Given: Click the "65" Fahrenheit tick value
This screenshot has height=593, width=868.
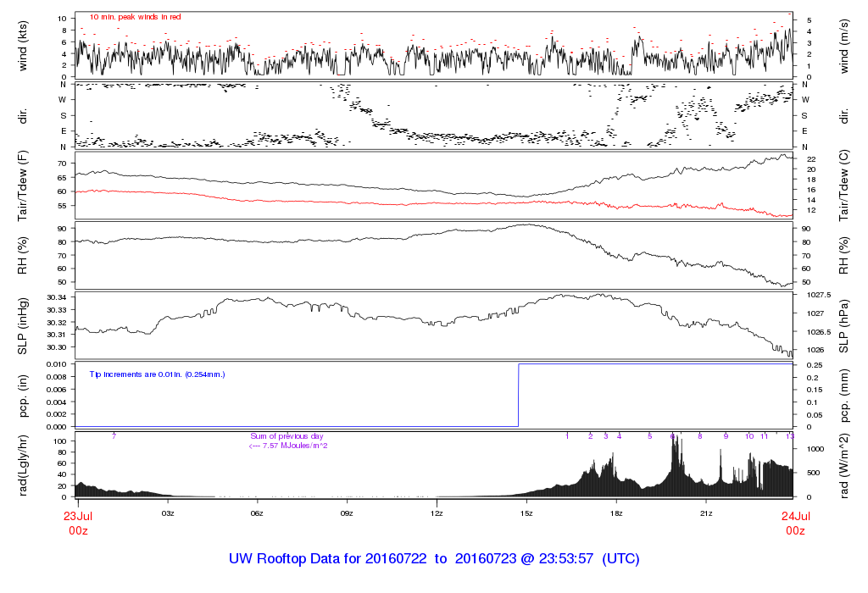Looking at the screenshot, I should click(x=62, y=178).
